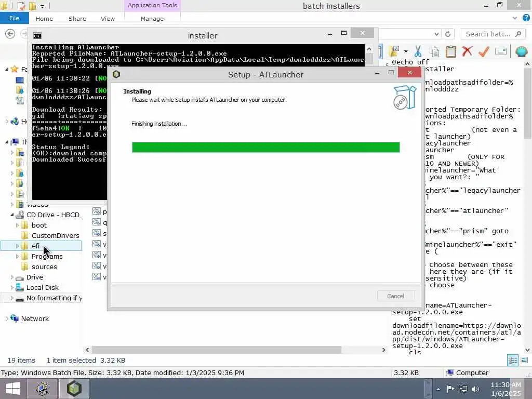Image resolution: width=532 pixels, height=399 pixels.
Task: Click the computer utility taskbar icon
Action: click(x=42, y=389)
